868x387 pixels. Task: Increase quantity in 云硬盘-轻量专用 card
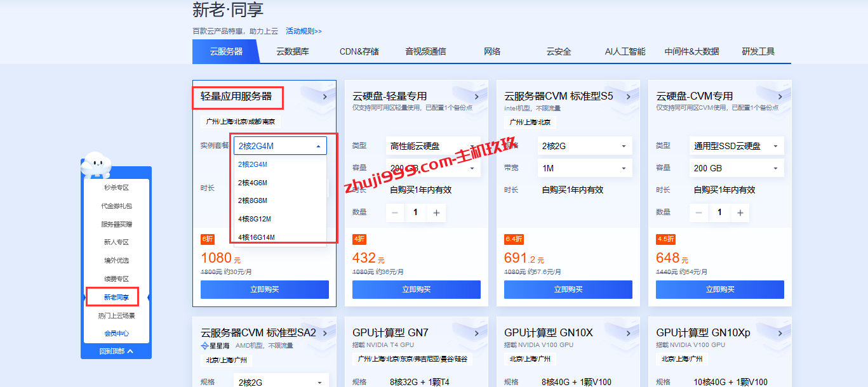click(436, 213)
